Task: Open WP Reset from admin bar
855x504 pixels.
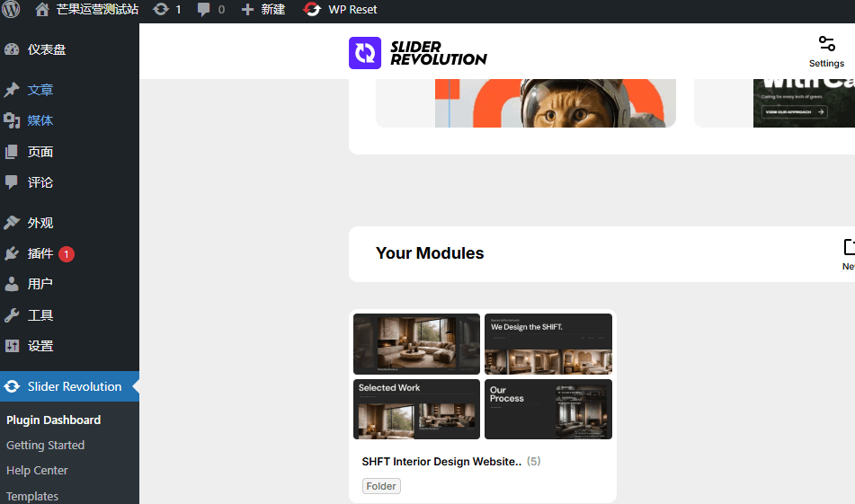Action: [341, 10]
